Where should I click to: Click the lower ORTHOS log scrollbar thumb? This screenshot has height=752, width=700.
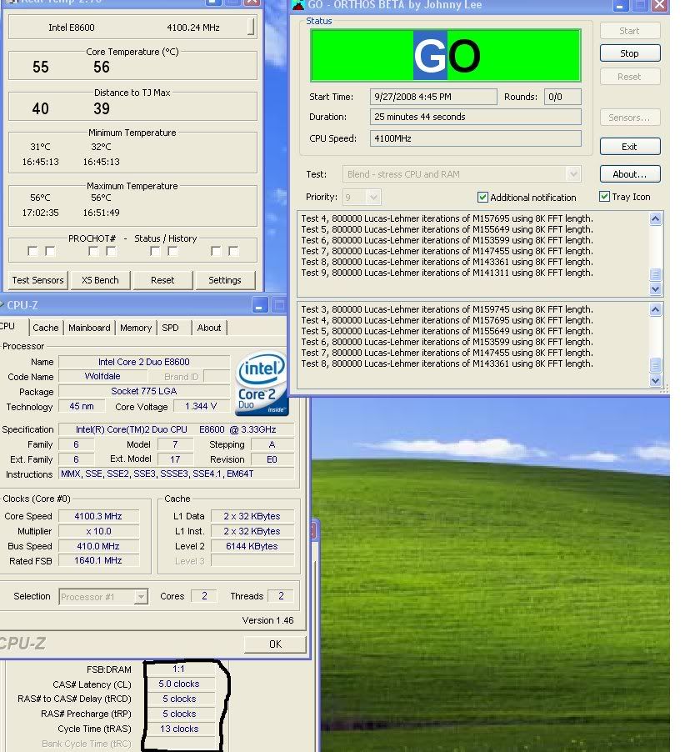tap(655, 365)
